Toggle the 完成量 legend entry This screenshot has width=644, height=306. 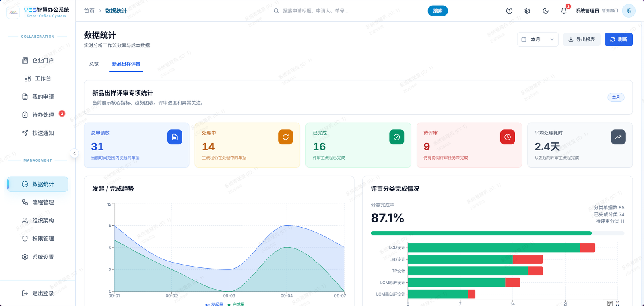(236, 304)
